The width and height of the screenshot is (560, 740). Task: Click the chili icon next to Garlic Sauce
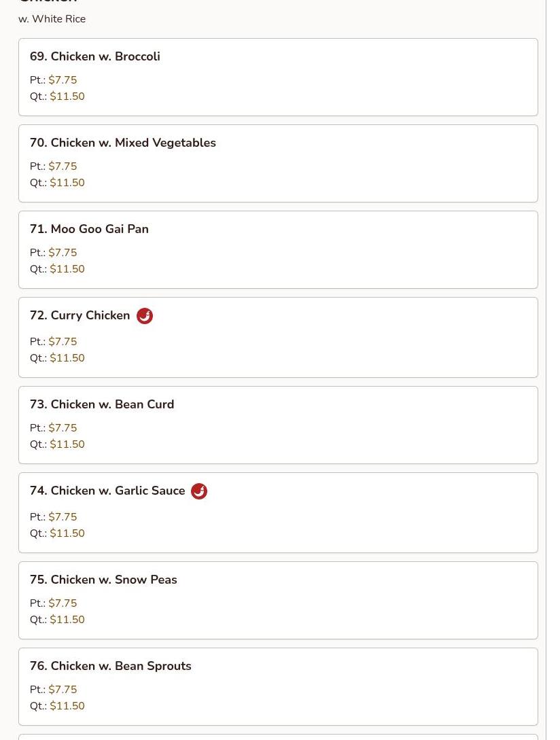click(198, 491)
